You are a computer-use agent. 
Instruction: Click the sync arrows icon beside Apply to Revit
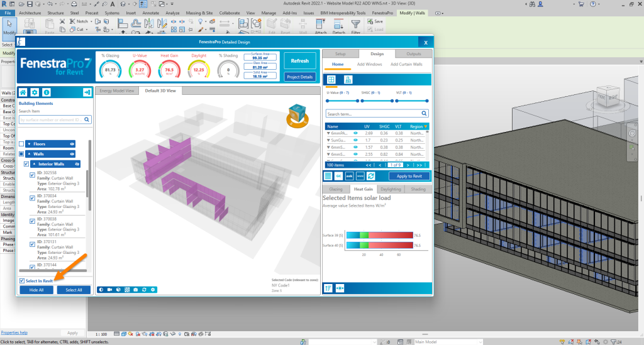point(370,176)
